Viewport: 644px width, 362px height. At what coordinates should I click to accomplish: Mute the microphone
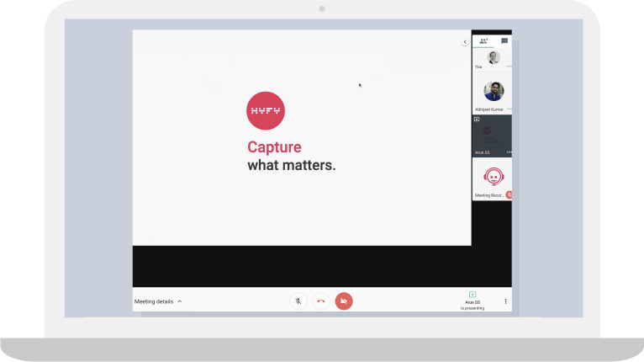(x=298, y=301)
